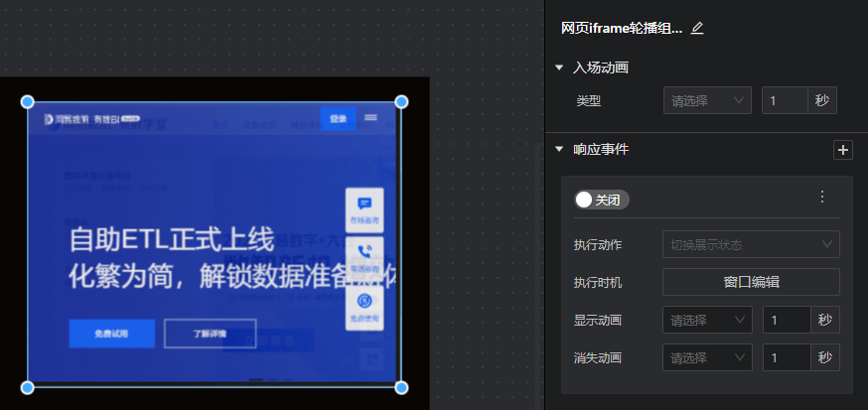The image size is (868, 410).
Task: Click the 在线咨询 chat icon in preview
Action: (x=364, y=208)
